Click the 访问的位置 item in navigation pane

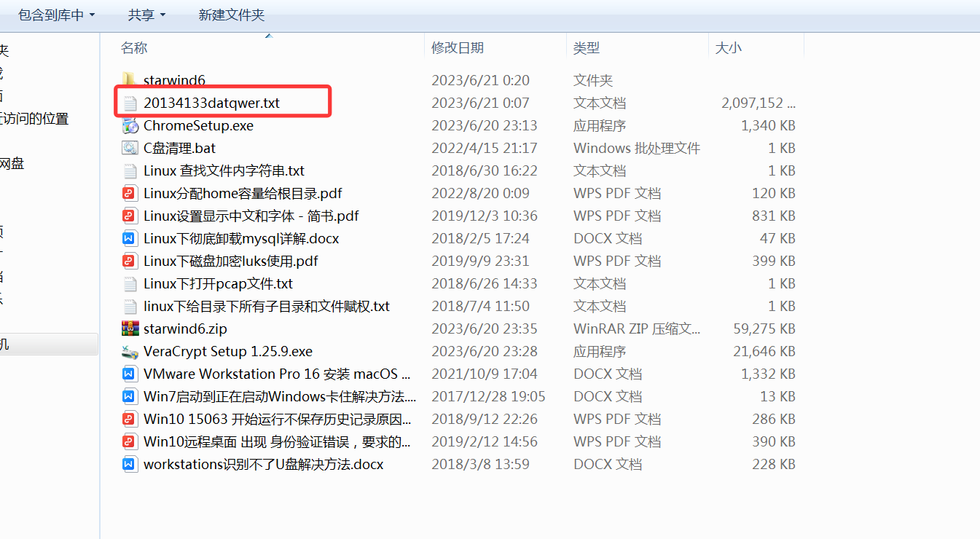pos(34,119)
